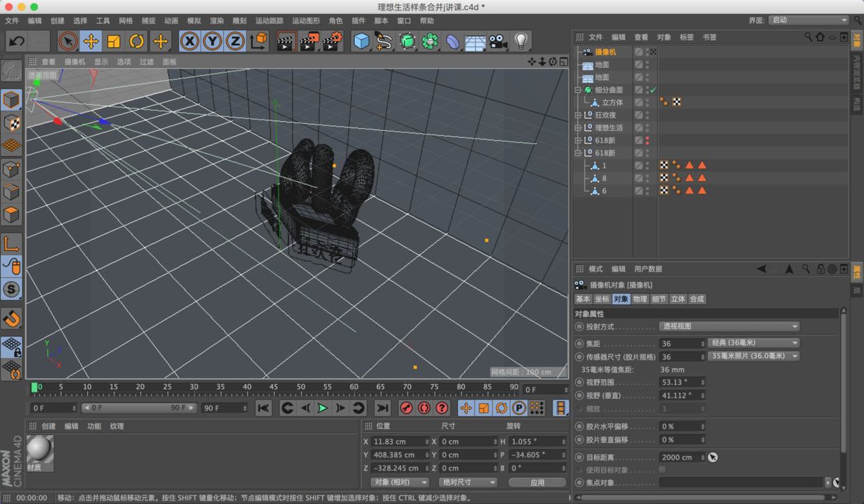
Task: Switch to the 物理 attribute tab
Action: tap(640, 299)
